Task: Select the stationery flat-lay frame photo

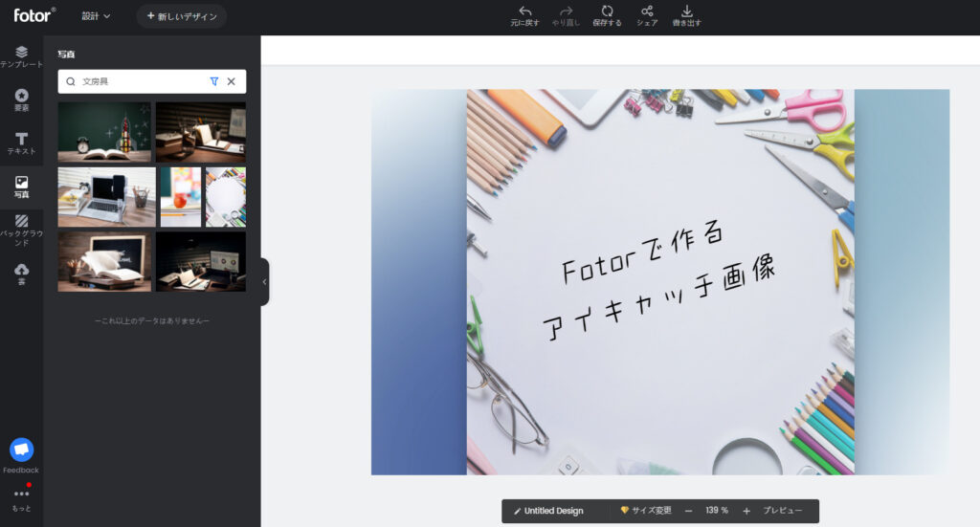Action: pos(226,197)
